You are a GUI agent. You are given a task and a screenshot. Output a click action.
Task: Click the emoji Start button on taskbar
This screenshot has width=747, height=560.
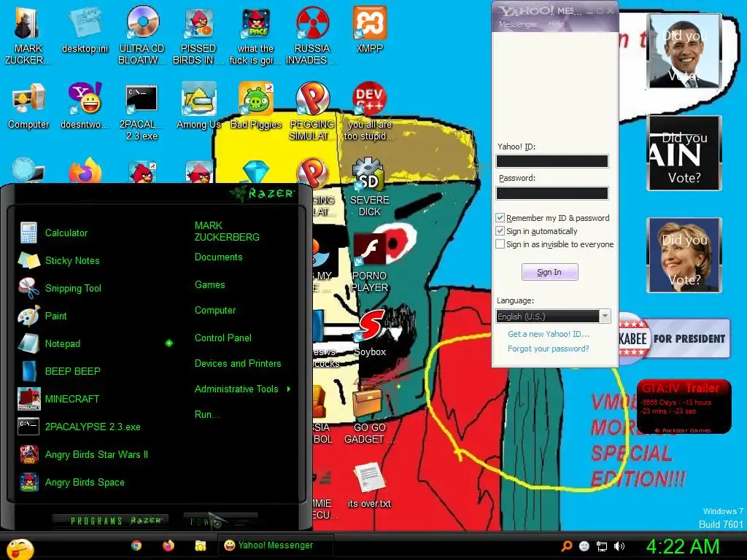19,548
